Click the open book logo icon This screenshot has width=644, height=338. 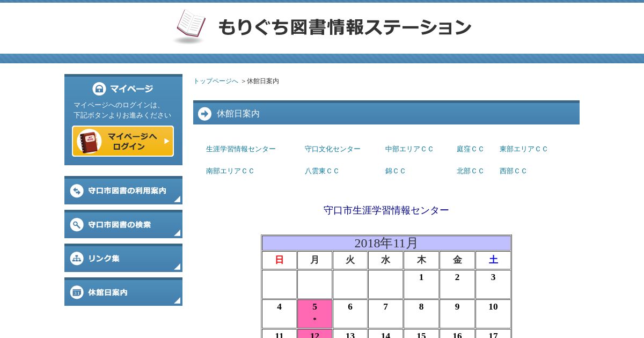pyautogui.click(x=191, y=26)
